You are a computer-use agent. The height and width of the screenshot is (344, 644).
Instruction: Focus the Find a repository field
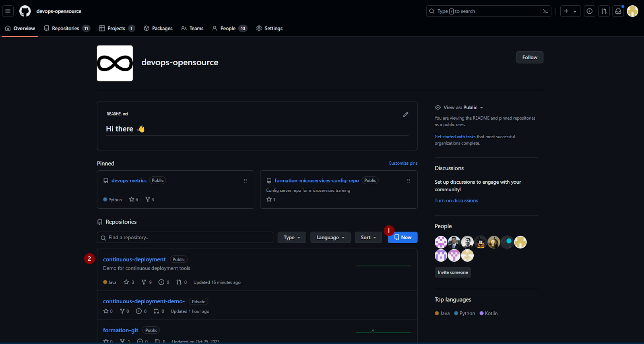point(185,237)
